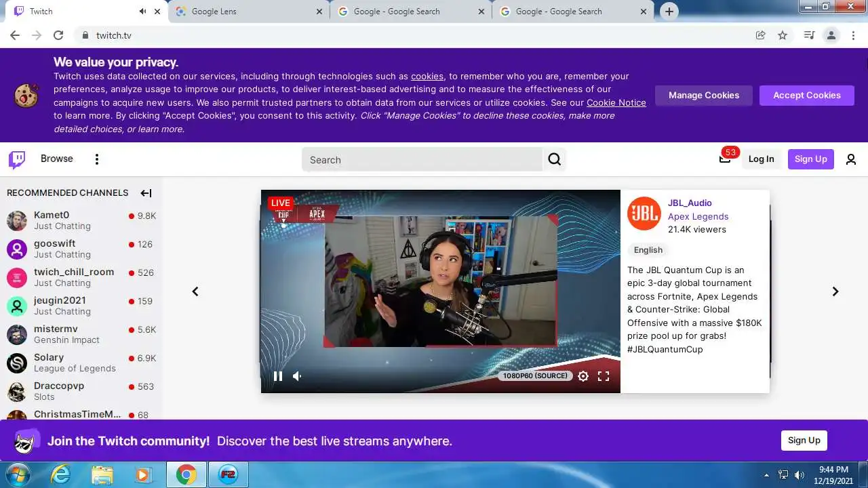Open the JBL_Audio channel link
The width and height of the screenshot is (868, 488).
[690, 203]
